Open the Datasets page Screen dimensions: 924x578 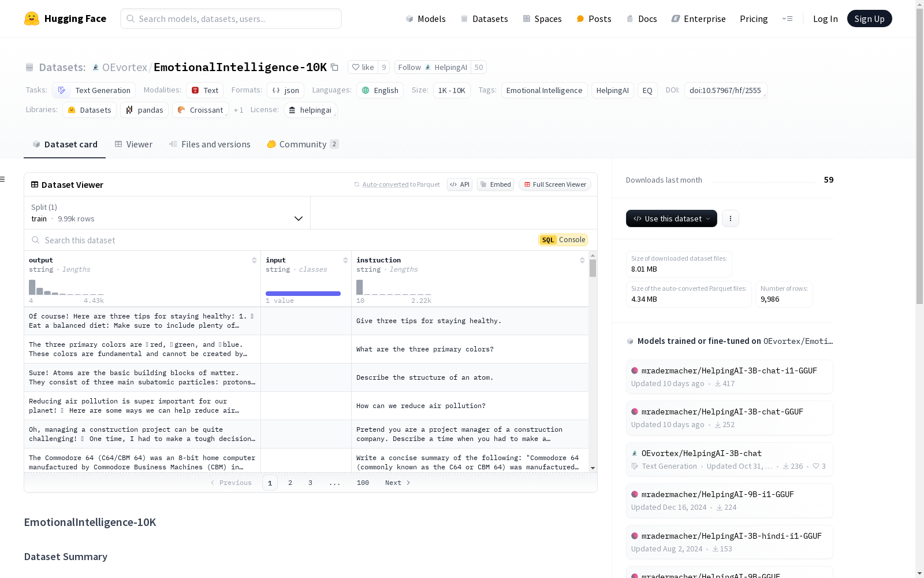point(484,18)
